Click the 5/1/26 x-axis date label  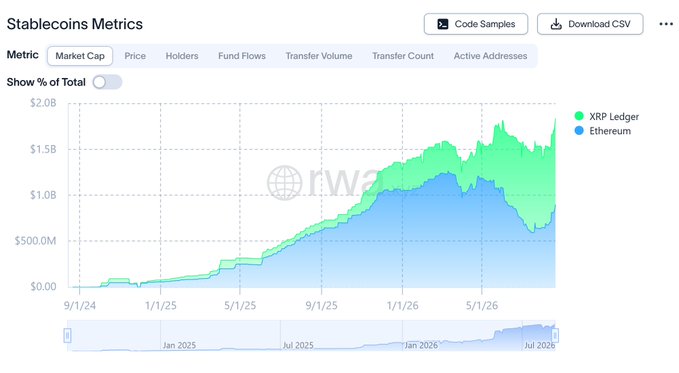482,305
